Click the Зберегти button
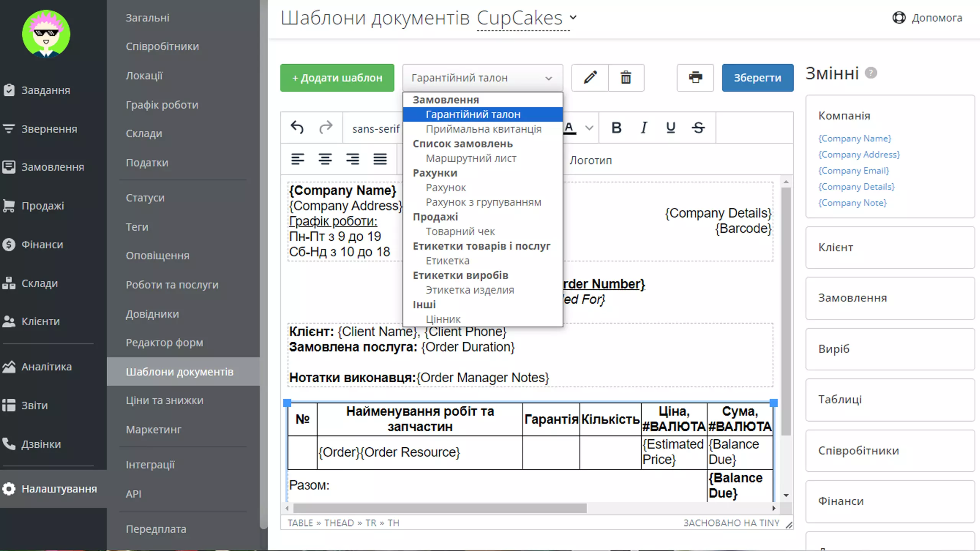 (x=758, y=78)
